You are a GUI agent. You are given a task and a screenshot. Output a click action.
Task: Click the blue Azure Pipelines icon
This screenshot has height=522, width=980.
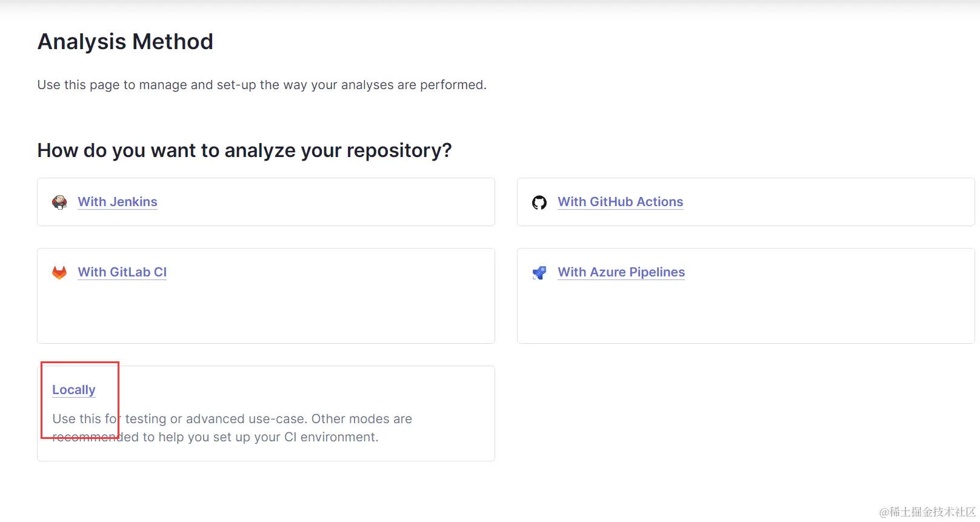coord(539,273)
